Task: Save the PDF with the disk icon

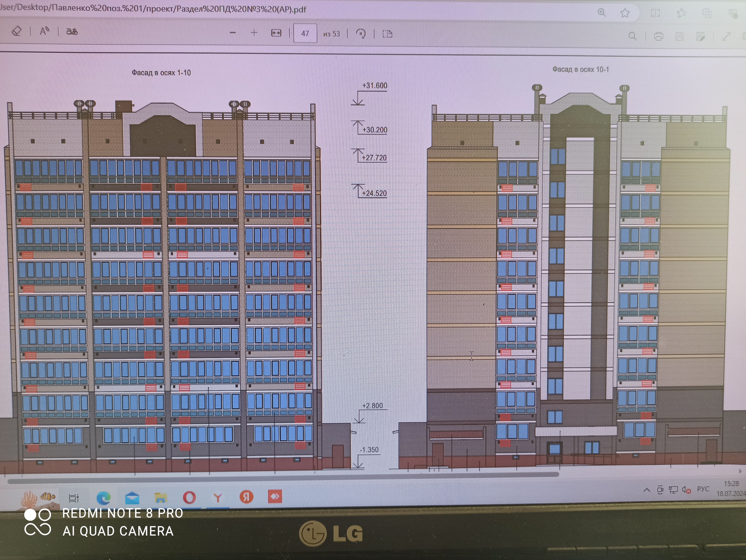Action: (x=680, y=36)
